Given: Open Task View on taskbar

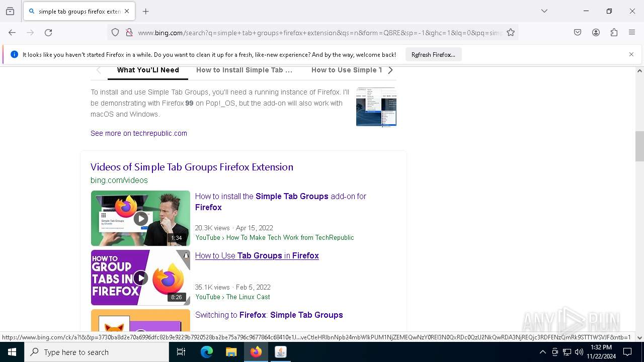Looking at the screenshot, I should point(181,352).
